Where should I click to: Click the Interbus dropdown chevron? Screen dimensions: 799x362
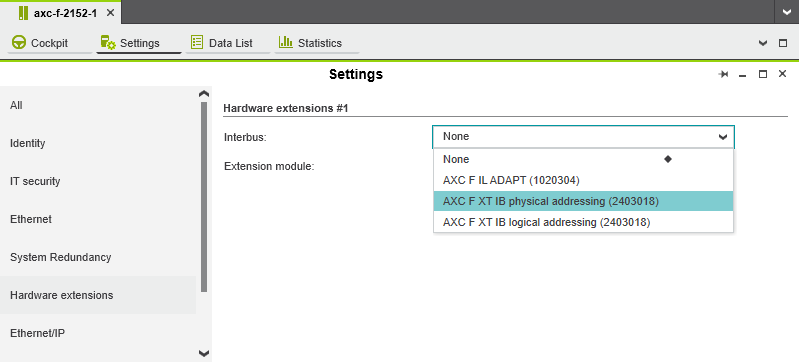point(722,137)
